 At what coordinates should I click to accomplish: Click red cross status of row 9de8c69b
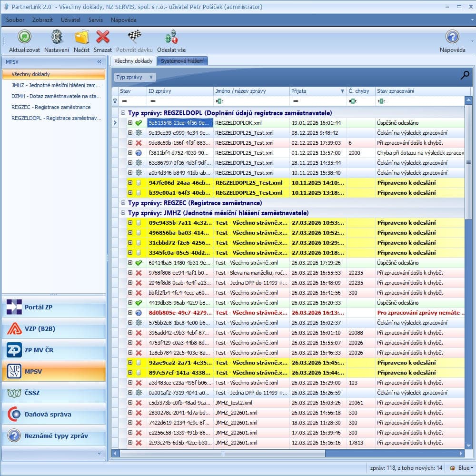[x=139, y=143]
